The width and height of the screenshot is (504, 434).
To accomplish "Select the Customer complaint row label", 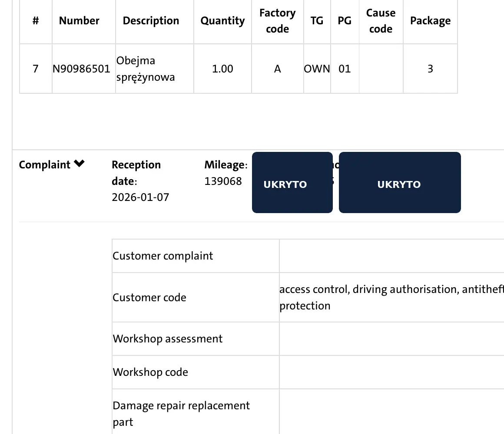I will click(162, 256).
